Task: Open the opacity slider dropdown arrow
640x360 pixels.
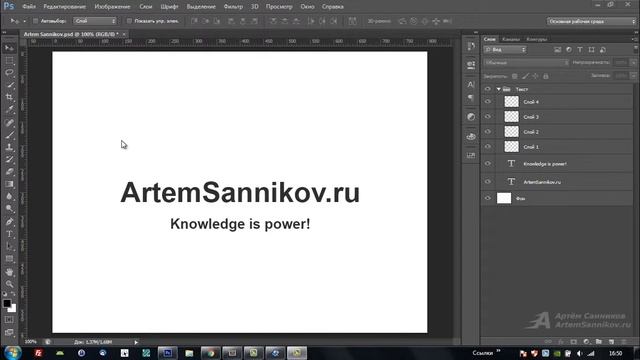Action: [633, 63]
